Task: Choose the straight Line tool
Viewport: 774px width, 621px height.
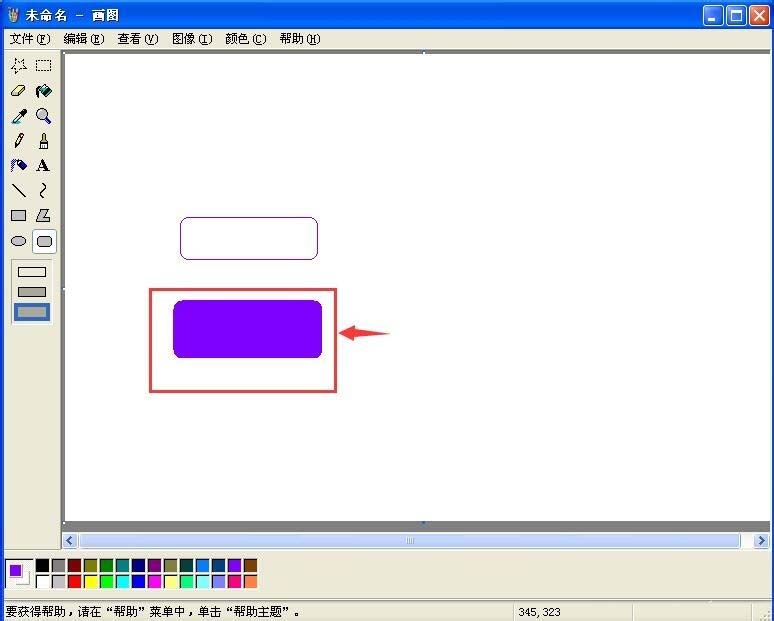Action: click(19, 190)
